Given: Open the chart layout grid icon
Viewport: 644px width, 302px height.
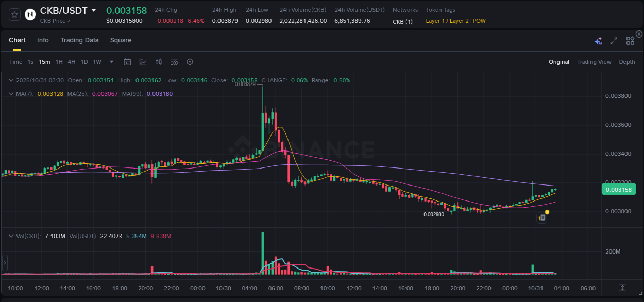Looking at the screenshot, I should click(630, 40).
